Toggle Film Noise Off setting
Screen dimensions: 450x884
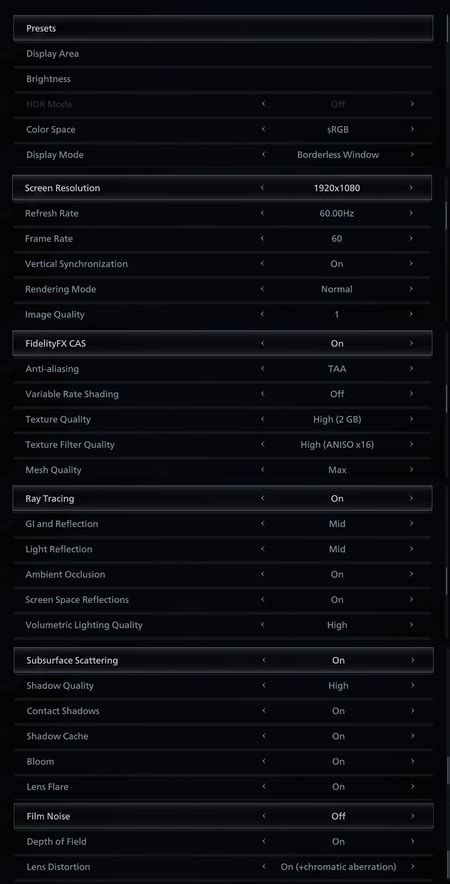[338, 816]
